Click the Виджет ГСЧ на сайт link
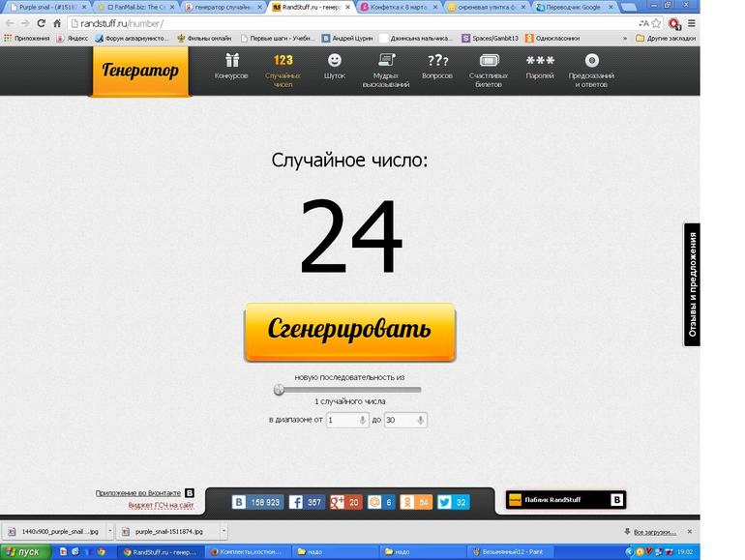 click(x=161, y=506)
